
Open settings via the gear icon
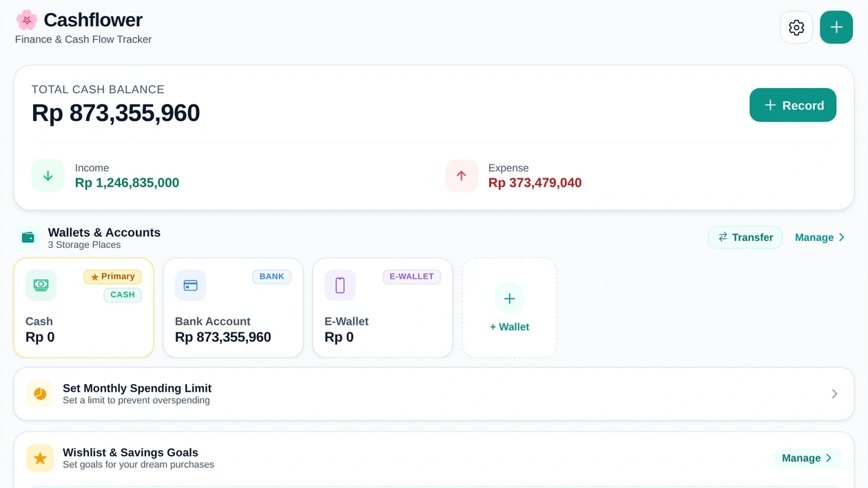pos(796,28)
